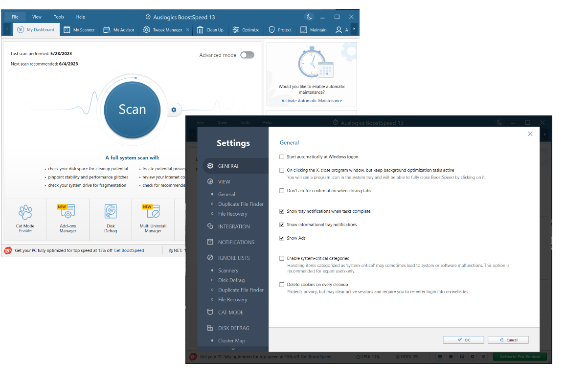Check keep background optimization tasks active option
The height and width of the screenshot is (381, 588).
282,170
